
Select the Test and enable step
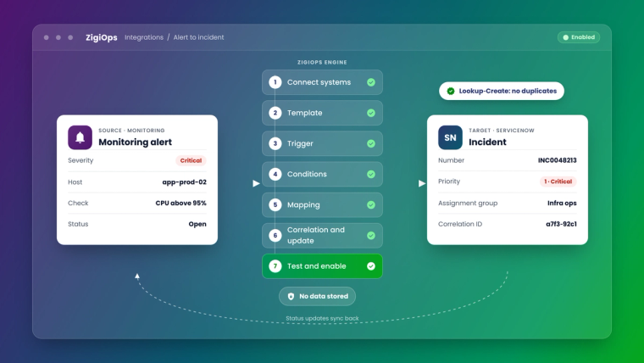(322, 266)
